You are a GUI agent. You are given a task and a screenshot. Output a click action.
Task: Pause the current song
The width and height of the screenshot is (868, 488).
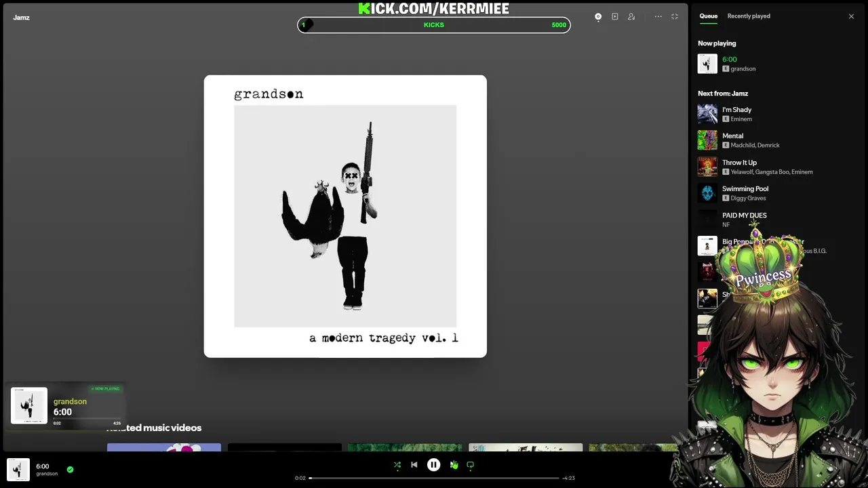pos(433,465)
